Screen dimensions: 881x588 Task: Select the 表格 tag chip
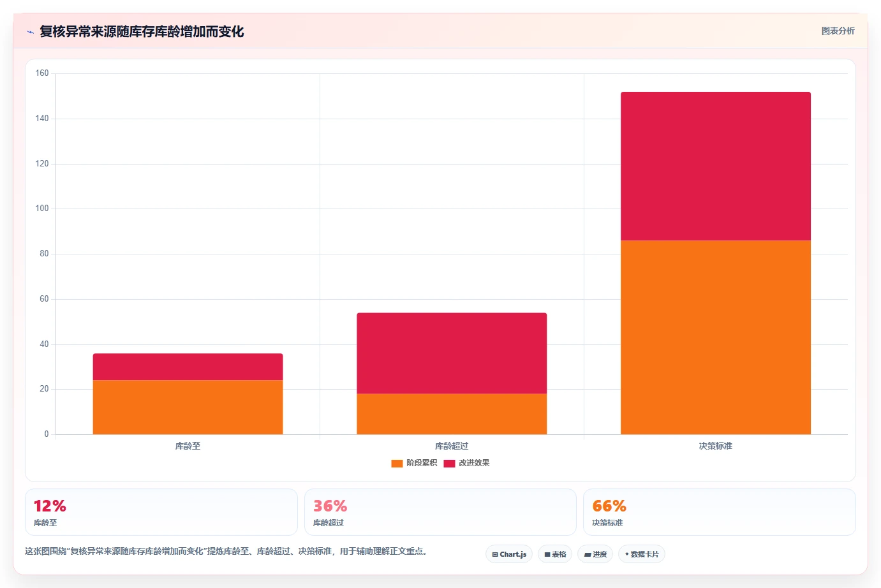(x=555, y=554)
